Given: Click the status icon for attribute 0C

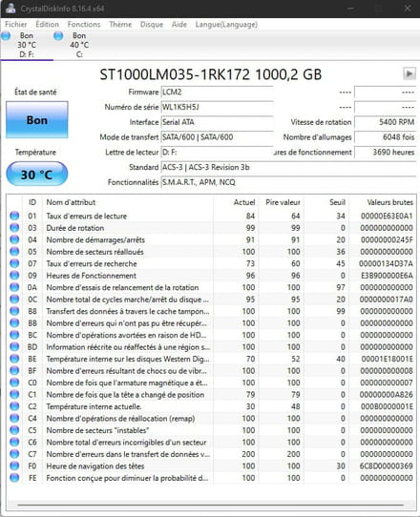Looking at the screenshot, I should (x=14, y=300).
